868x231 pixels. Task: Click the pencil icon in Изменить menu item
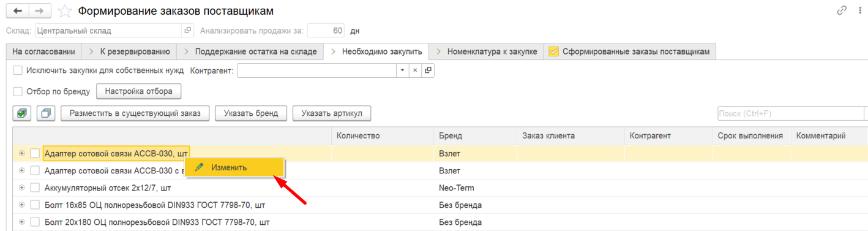199,167
